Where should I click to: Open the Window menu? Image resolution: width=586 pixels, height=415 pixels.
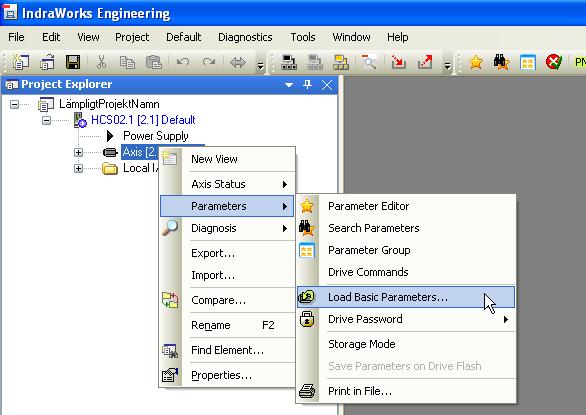351,37
